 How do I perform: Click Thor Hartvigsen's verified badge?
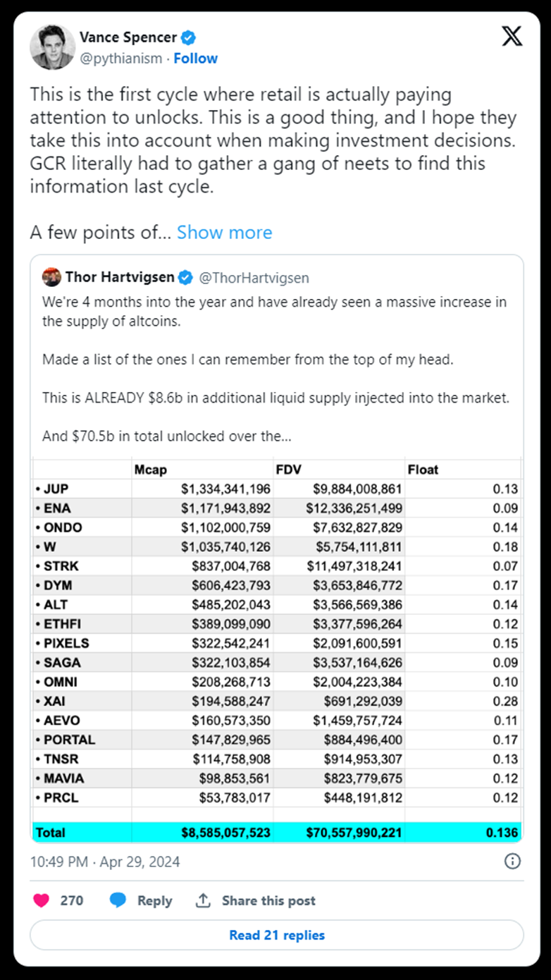tap(185, 278)
